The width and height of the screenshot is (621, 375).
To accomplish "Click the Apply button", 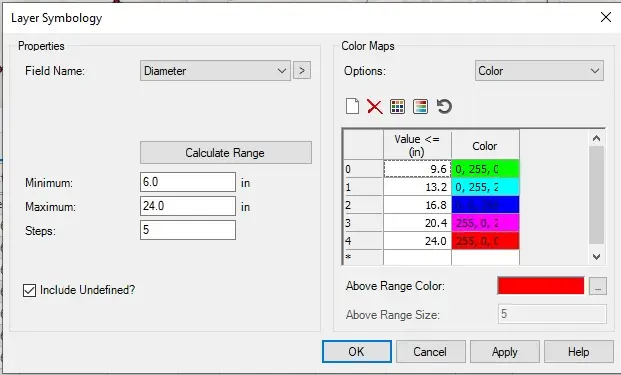I will point(505,352).
